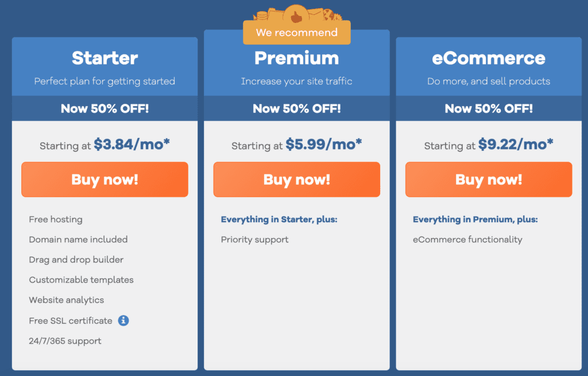The width and height of the screenshot is (588, 376).
Task: Click the We recommend badge
Action: 297,33
